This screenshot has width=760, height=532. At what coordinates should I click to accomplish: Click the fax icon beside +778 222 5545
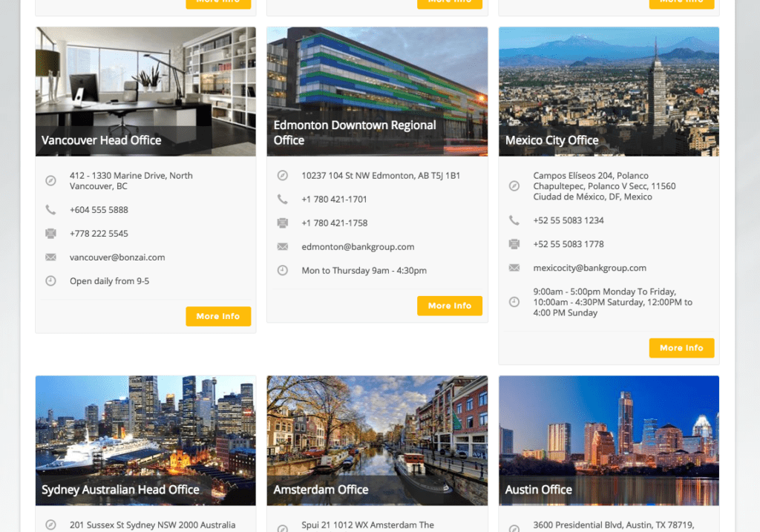click(50, 234)
